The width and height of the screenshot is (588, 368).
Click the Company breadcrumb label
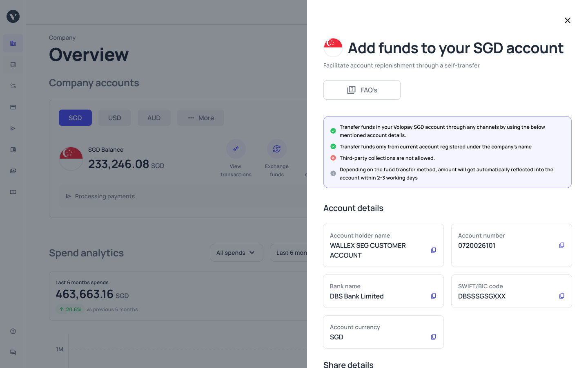(62, 38)
